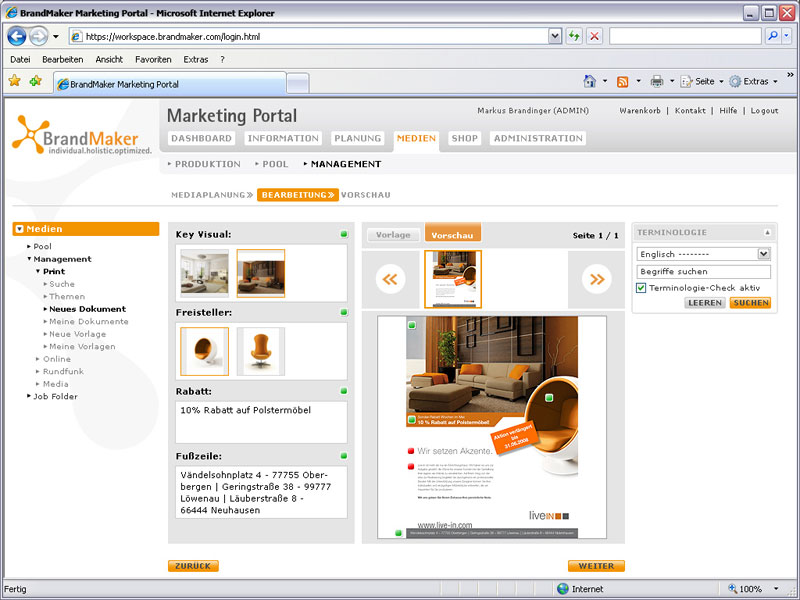
Task: Click the stop loading icon
Action: (x=595, y=36)
